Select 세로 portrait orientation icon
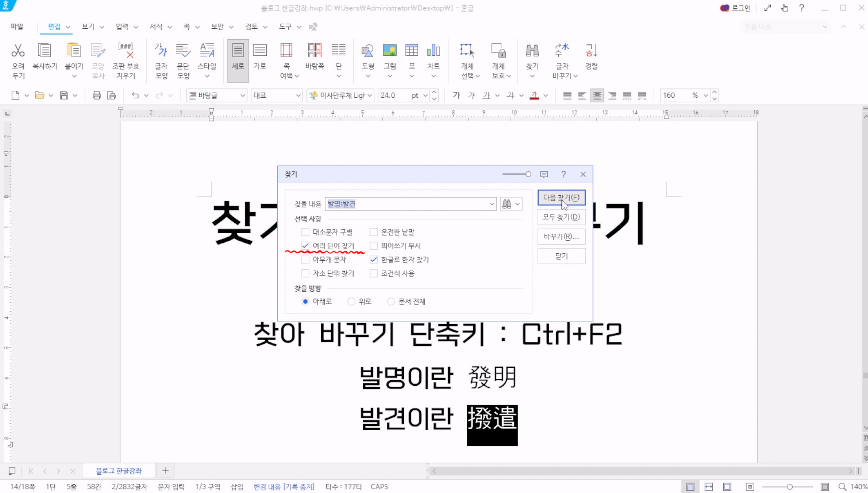This screenshot has height=493, width=868. 238,50
